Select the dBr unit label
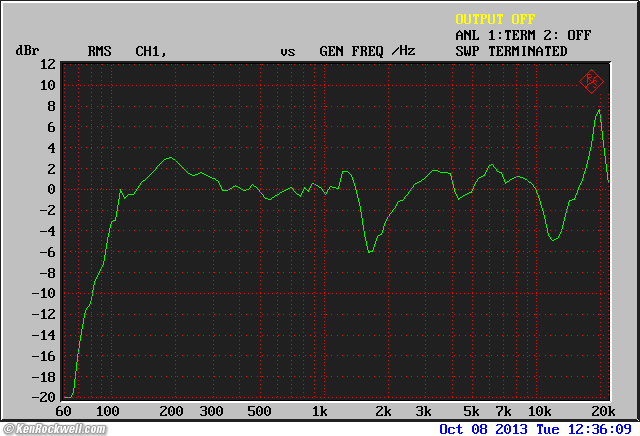The image size is (640, 436). pyautogui.click(x=26, y=51)
